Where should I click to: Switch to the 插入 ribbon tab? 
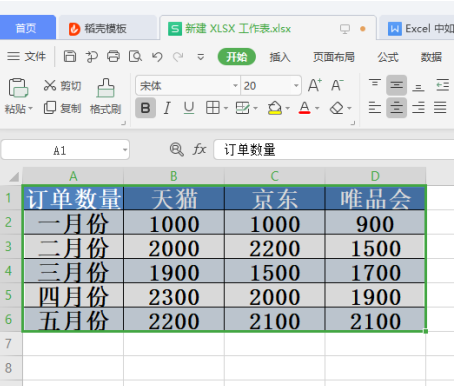tap(280, 57)
